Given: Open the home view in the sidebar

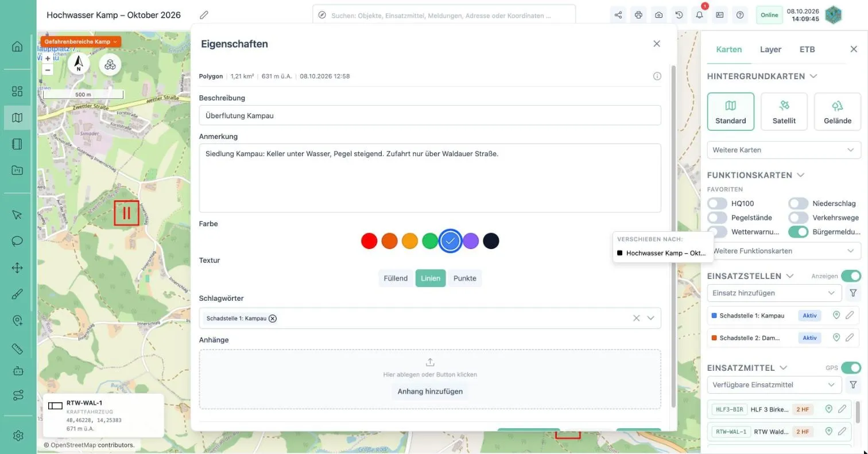Looking at the screenshot, I should [x=17, y=46].
